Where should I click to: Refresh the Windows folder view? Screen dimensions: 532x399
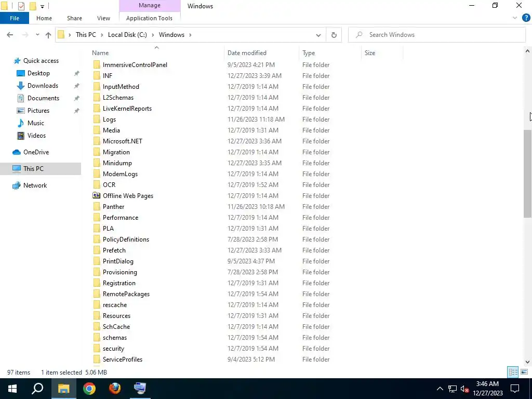[334, 35]
